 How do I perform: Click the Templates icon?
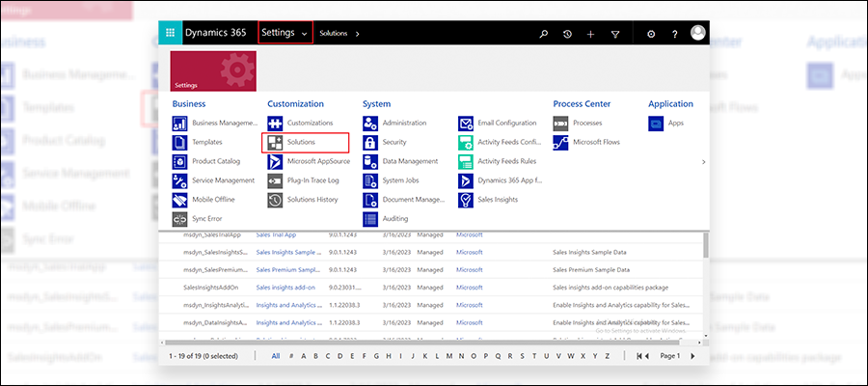[180, 142]
